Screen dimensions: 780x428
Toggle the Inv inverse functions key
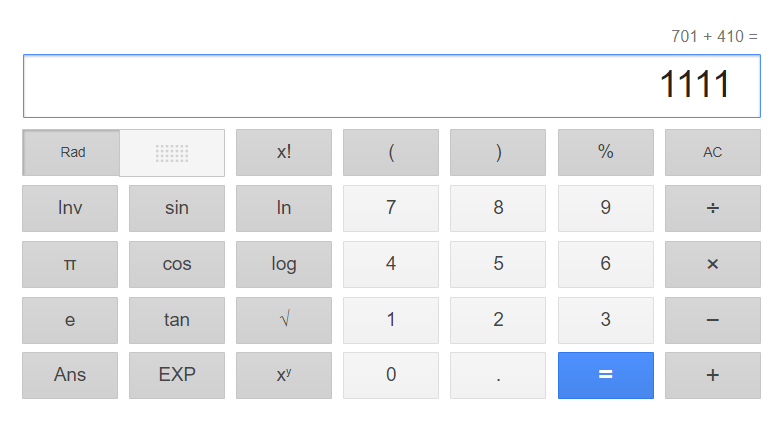(x=70, y=208)
